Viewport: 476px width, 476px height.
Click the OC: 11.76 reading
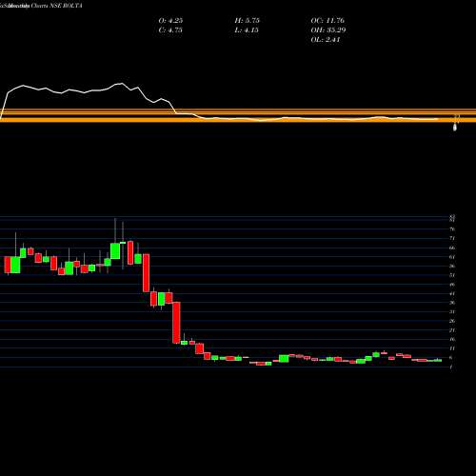coord(327,21)
